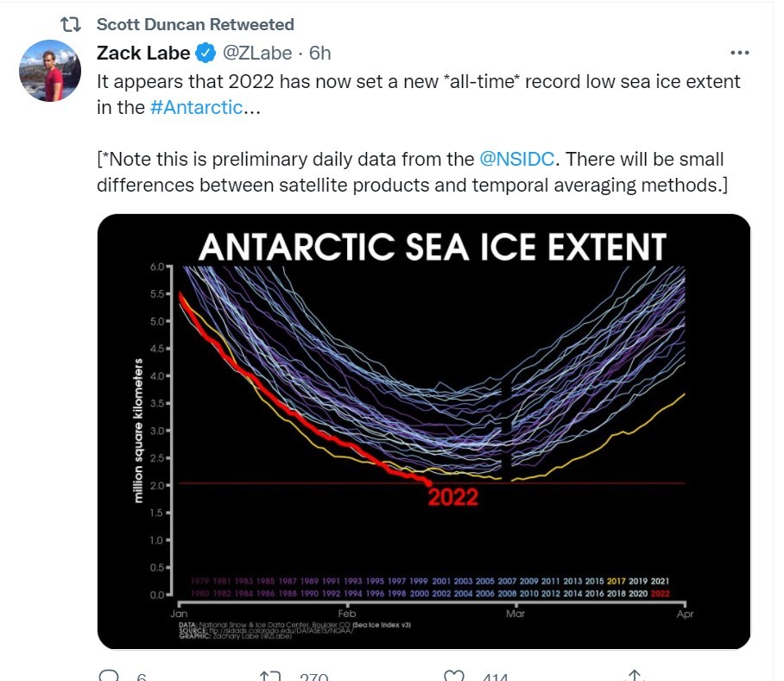Viewport: 784px width, 681px height.
Task: Open the @NSIDC mention link
Action: point(516,159)
